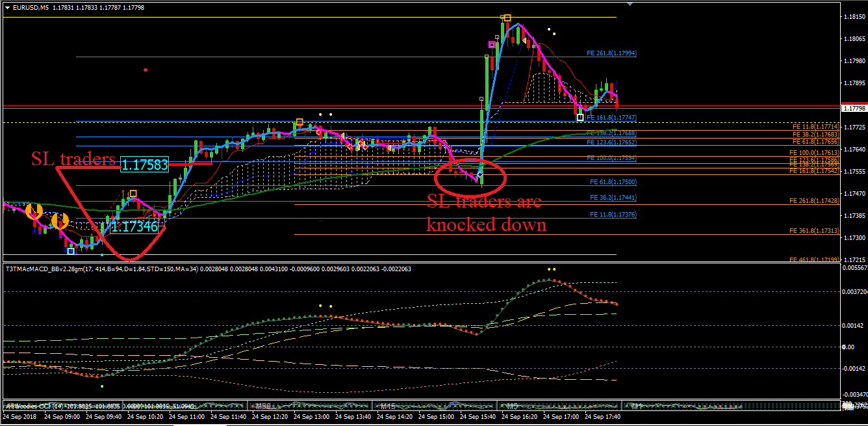Click the 0.003720 indicator scale value
The image size is (868, 426).
(854, 291)
